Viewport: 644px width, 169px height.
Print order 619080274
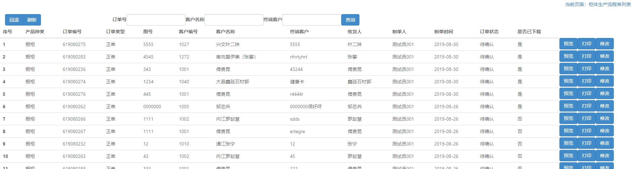tap(587, 81)
